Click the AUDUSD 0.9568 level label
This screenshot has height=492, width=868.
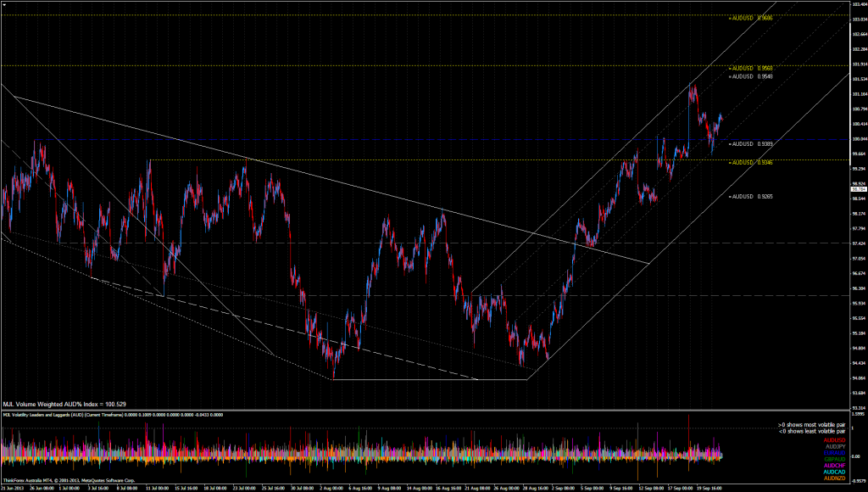click(x=751, y=69)
